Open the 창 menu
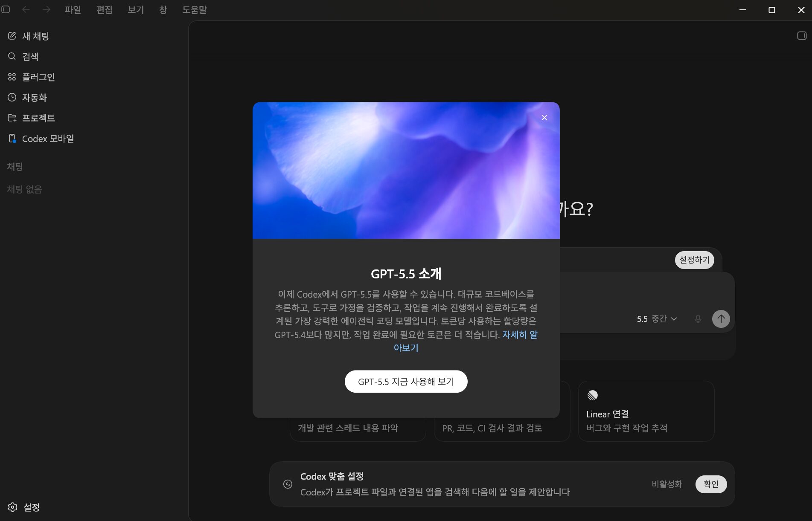The image size is (812, 521). tap(163, 9)
